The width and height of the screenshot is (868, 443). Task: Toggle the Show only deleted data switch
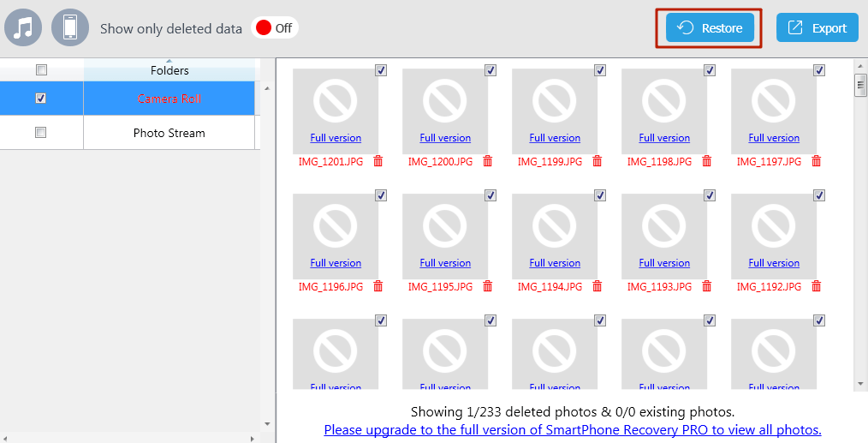coord(274,28)
